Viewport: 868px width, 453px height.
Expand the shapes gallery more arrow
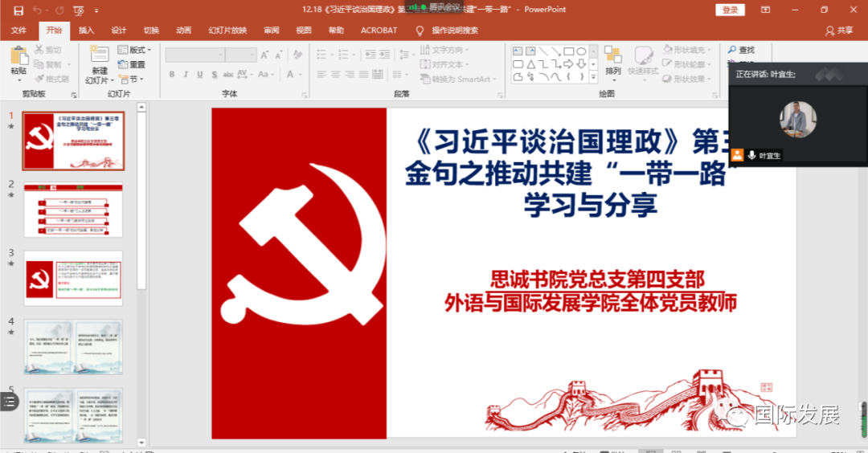(593, 77)
